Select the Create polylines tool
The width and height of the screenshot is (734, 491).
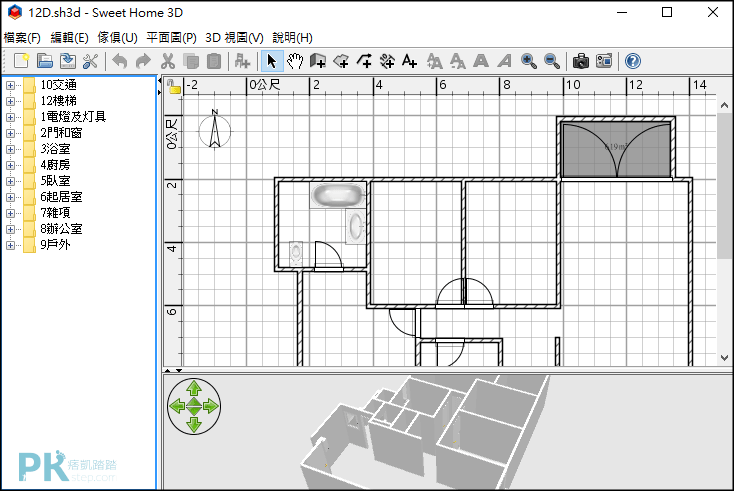[x=364, y=61]
